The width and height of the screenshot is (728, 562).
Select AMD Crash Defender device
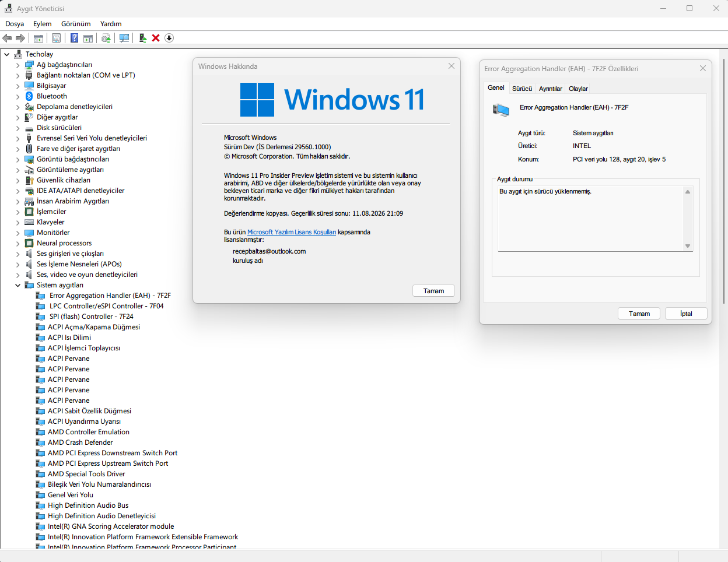80,442
